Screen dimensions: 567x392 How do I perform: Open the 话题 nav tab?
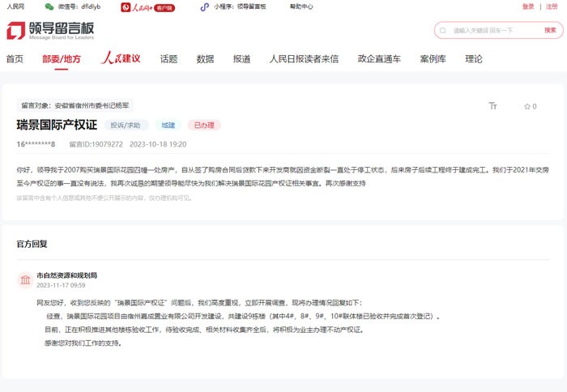(168, 59)
